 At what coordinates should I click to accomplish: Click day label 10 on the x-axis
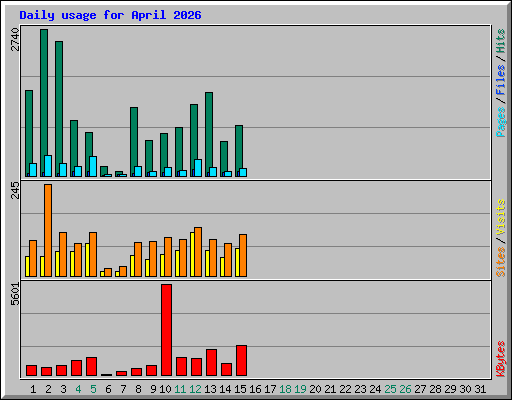point(165,389)
